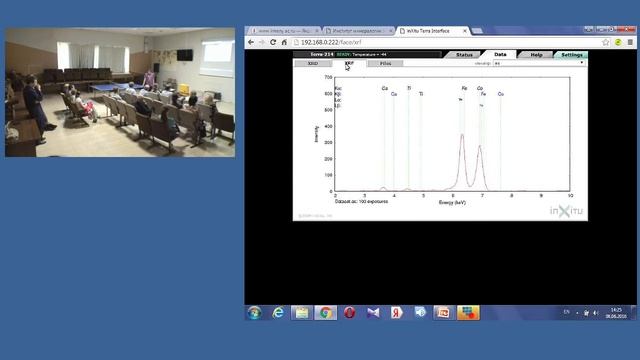Viewport: 640px width, 360px height.
Task: Close the inXitu Terra Interface tab
Action: 464,31
